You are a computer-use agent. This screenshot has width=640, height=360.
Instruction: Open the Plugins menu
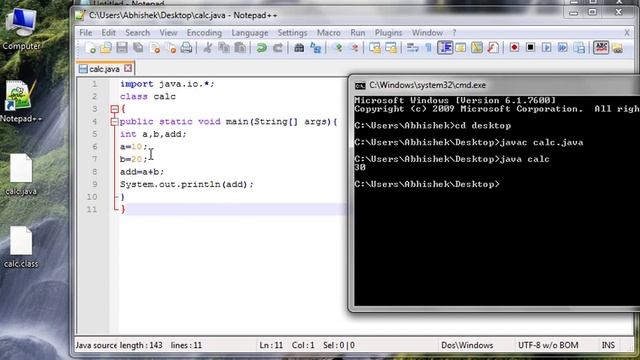pyautogui.click(x=389, y=33)
